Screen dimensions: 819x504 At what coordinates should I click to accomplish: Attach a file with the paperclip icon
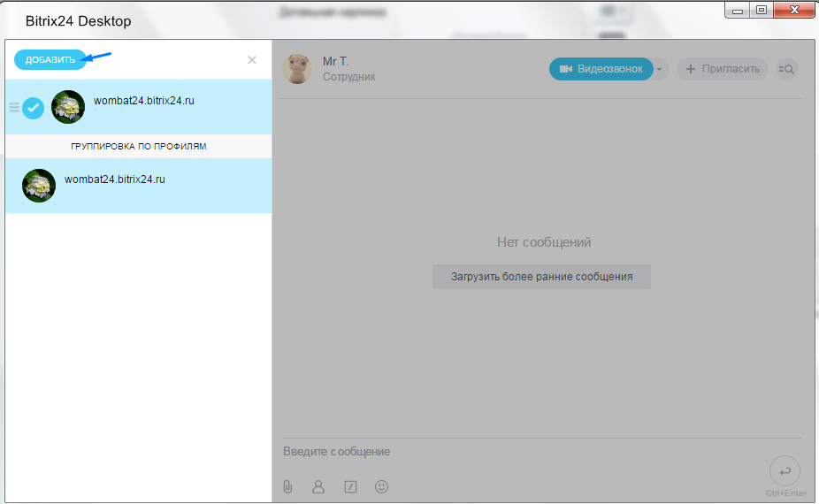(287, 487)
